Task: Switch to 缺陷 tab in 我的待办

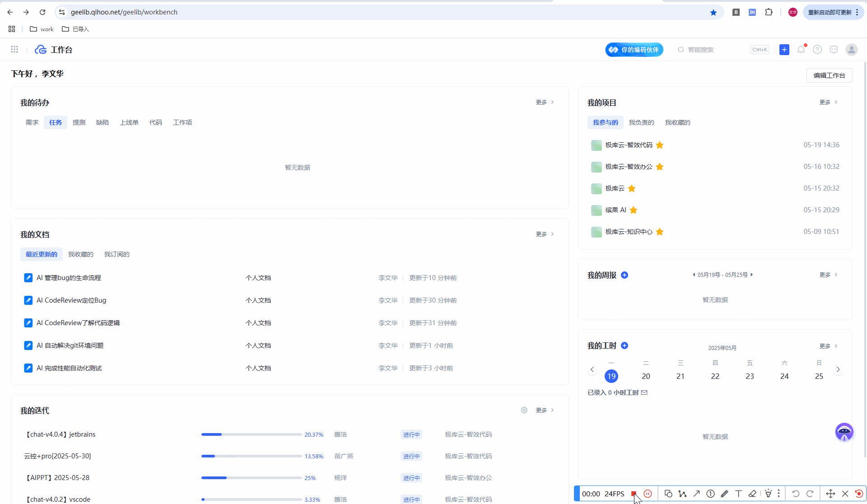Action: point(103,122)
